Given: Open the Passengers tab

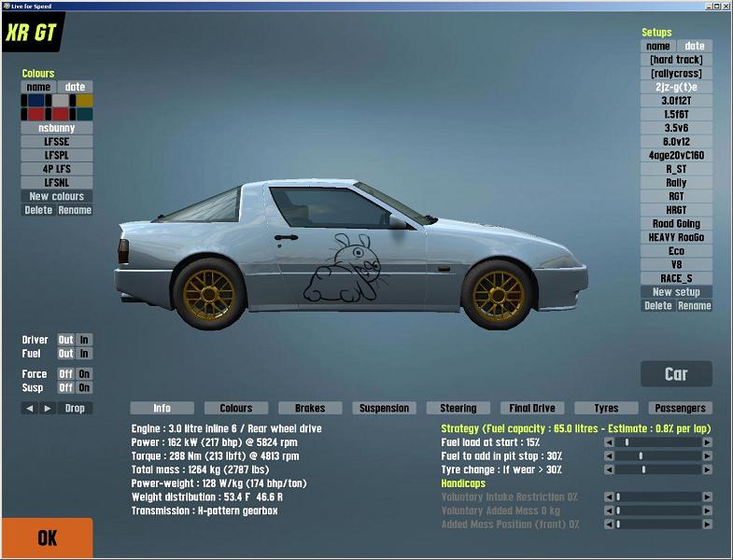Looking at the screenshot, I should [680, 408].
